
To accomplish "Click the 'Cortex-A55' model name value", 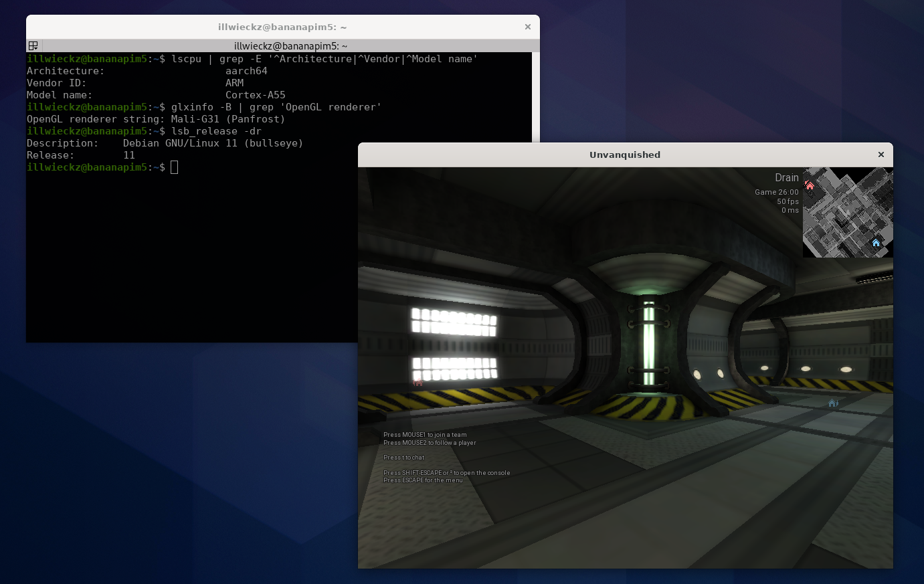I will pyautogui.click(x=256, y=95).
